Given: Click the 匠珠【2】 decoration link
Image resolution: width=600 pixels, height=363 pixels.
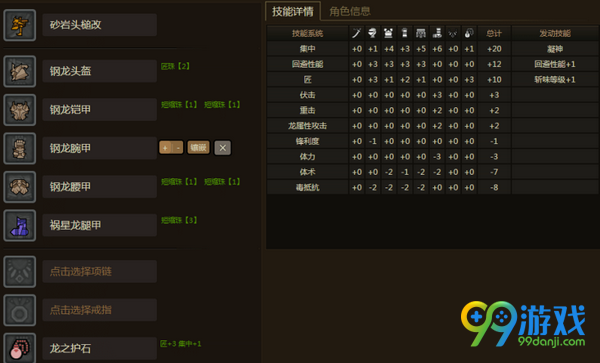Looking at the screenshot, I should click(175, 66).
